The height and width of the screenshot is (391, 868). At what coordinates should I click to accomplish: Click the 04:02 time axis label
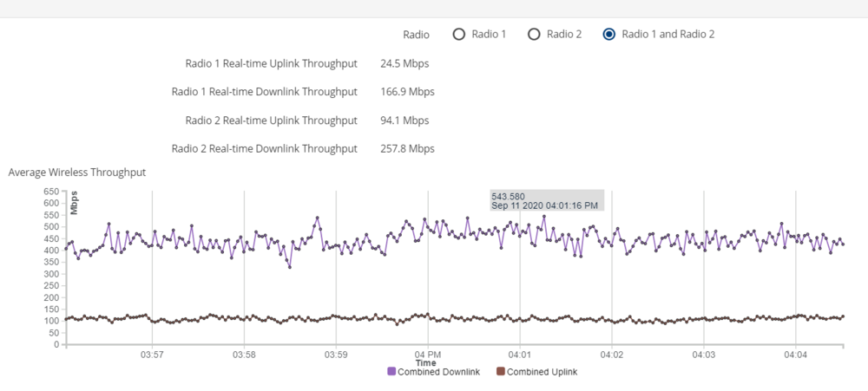tap(612, 355)
